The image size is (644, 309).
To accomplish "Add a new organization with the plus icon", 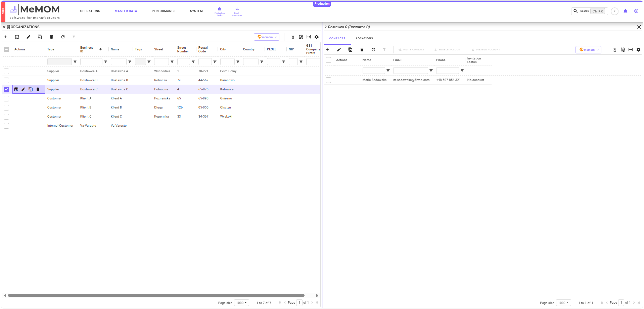I will pos(5,37).
